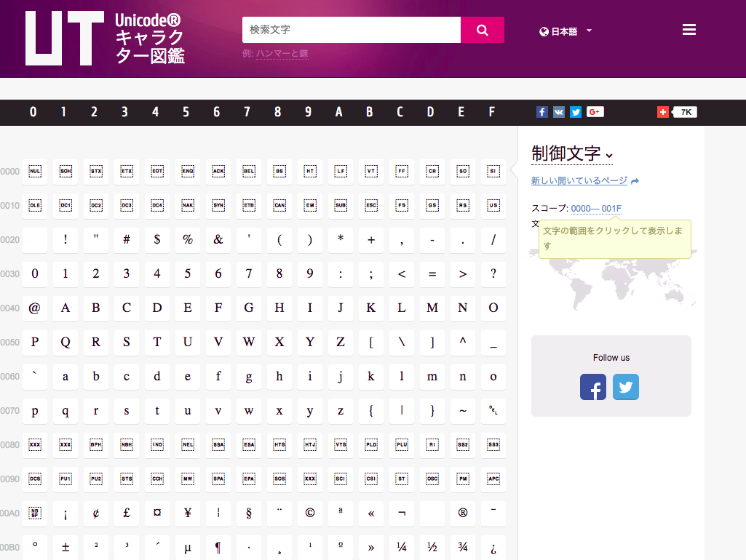Open the hamburger navigation menu

[x=689, y=29]
